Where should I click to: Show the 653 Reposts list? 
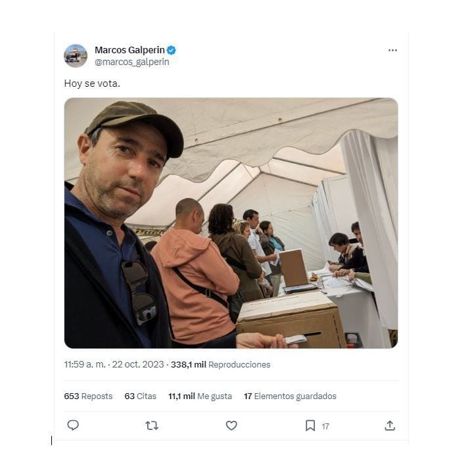[x=88, y=396]
